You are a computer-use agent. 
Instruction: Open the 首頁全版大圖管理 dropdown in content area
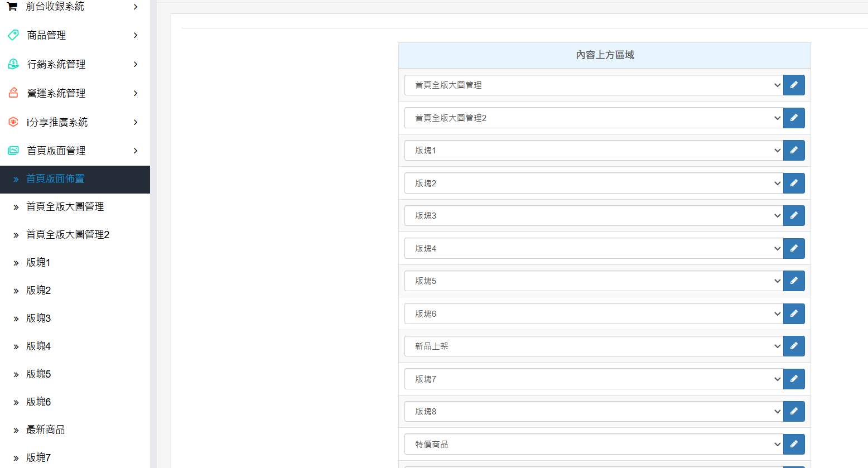coord(594,85)
